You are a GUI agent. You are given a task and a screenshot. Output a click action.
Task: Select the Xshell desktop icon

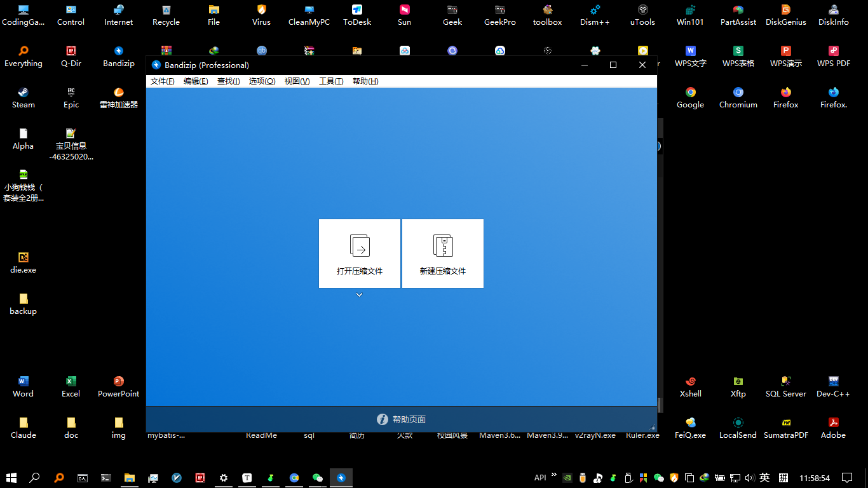691,386
